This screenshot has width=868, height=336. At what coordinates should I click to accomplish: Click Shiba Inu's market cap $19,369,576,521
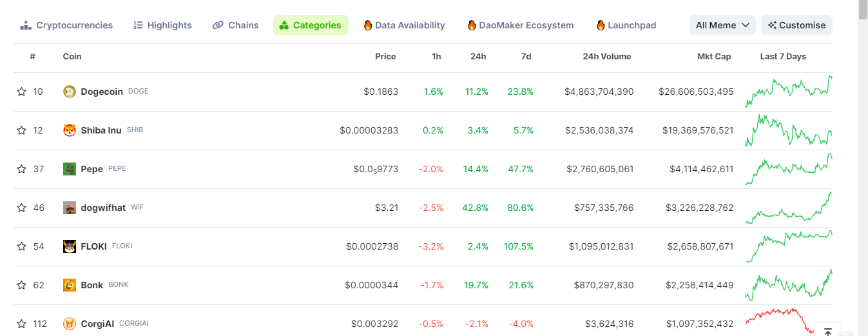click(x=698, y=130)
